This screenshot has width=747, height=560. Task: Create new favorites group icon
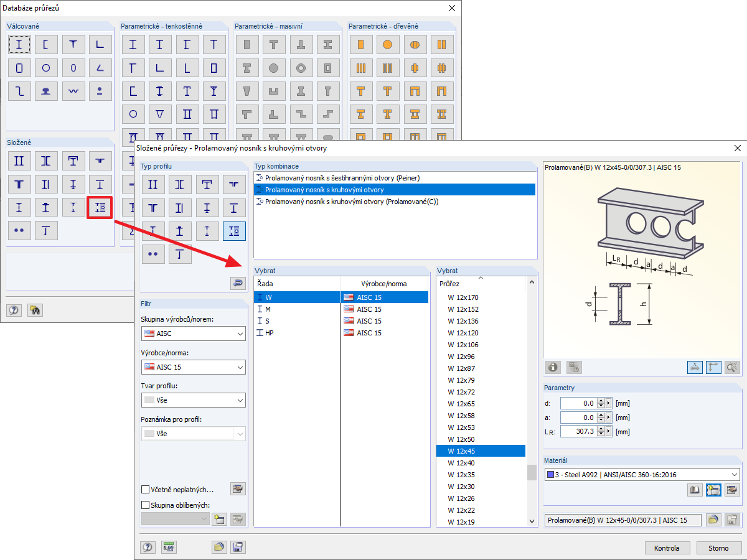(218, 519)
